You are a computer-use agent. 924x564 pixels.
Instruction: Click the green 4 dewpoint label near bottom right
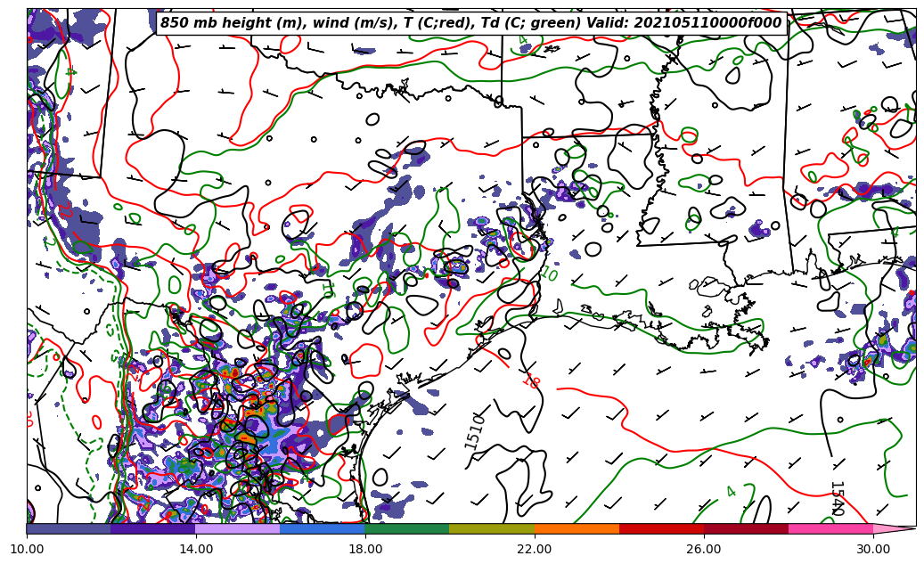[731, 491]
